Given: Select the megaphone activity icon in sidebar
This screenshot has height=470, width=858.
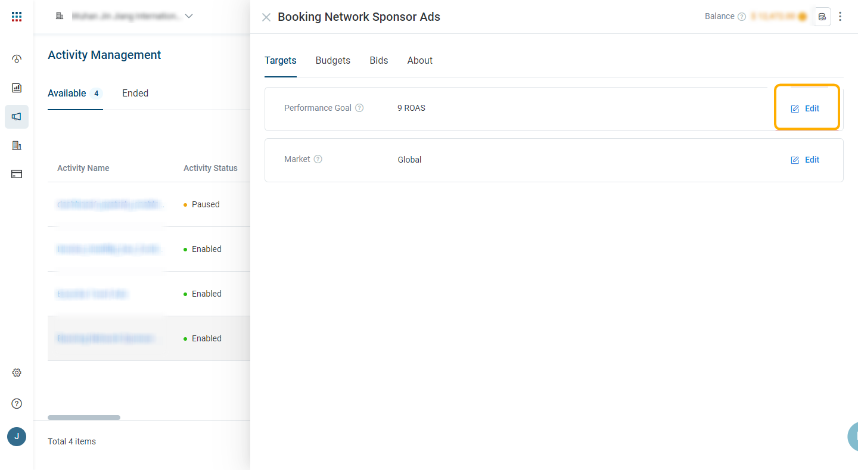Looking at the screenshot, I should (16, 117).
